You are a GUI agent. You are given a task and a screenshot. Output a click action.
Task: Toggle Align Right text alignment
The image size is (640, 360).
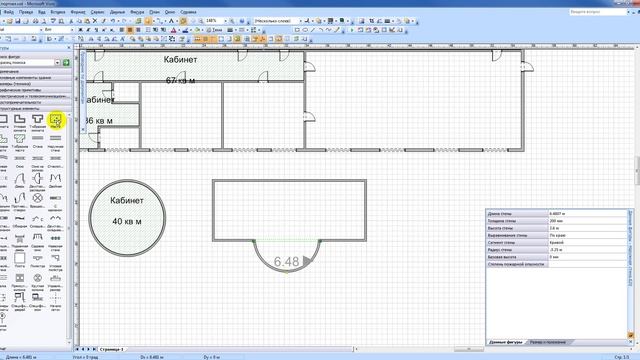(x=138, y=30)
